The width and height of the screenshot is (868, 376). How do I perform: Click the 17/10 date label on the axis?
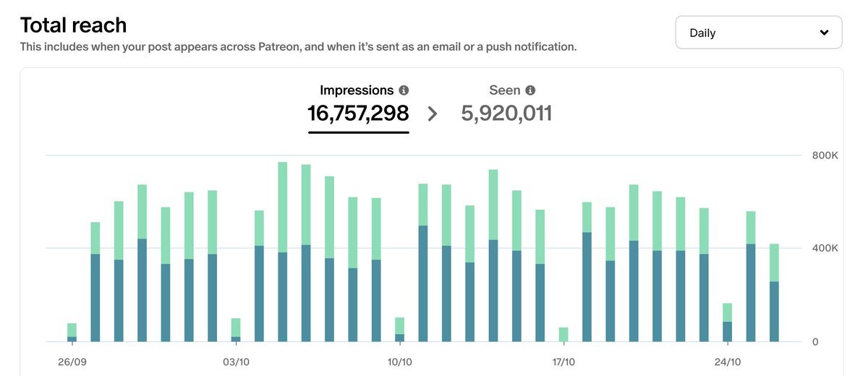(x=563, y=362)
